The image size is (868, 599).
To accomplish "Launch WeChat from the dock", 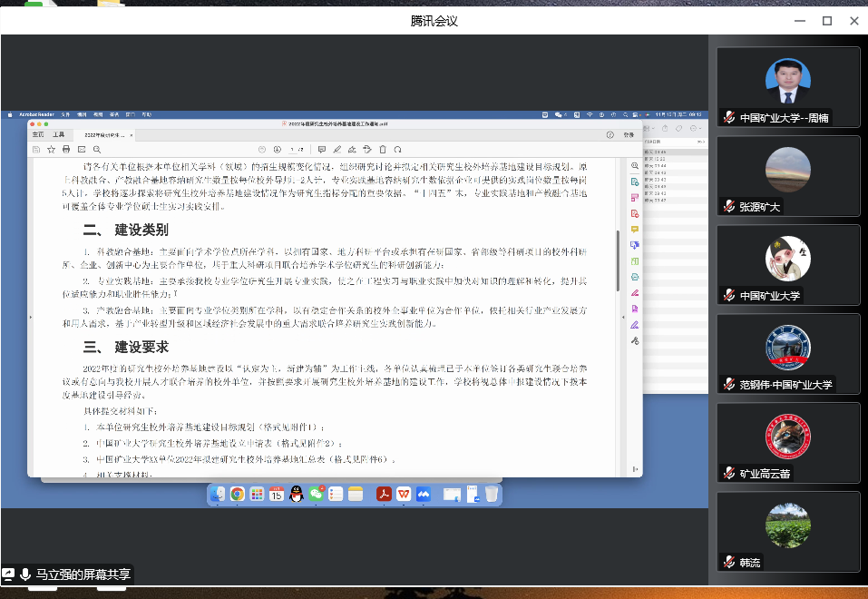I will (x=316, y=494).
